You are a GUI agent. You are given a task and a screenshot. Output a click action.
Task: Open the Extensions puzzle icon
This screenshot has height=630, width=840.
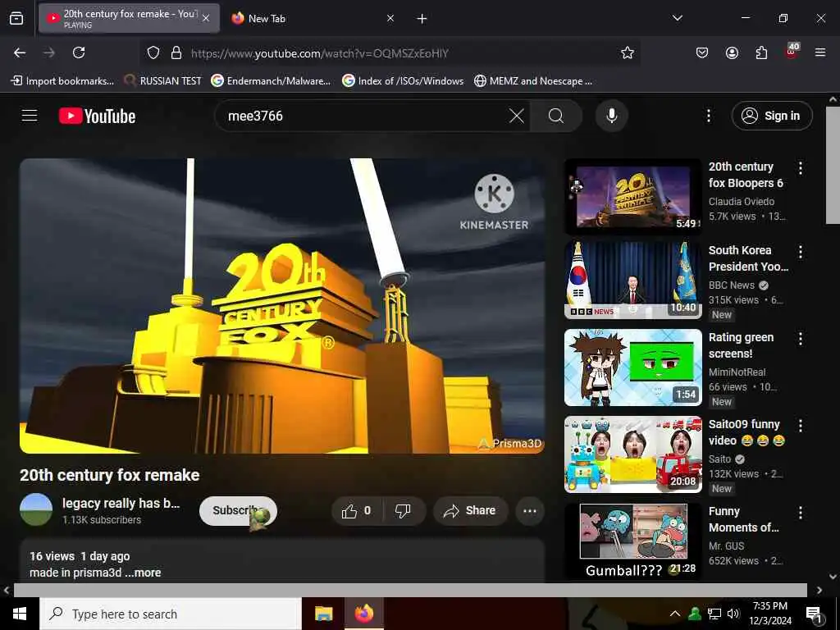[761, 52]
